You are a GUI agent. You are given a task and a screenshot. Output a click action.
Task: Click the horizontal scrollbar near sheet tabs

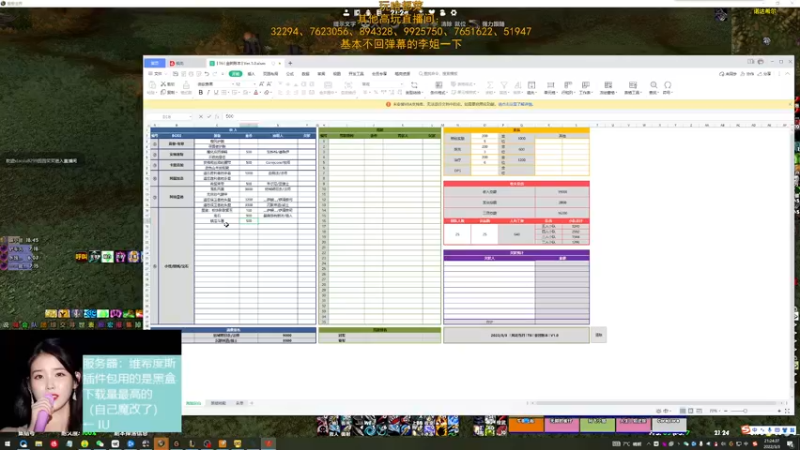pos(656,403)
